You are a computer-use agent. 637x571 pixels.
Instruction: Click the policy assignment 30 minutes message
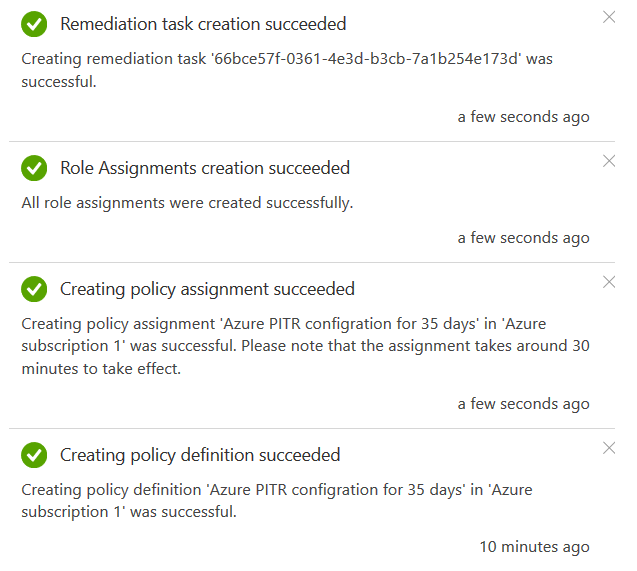coord(305,345)
